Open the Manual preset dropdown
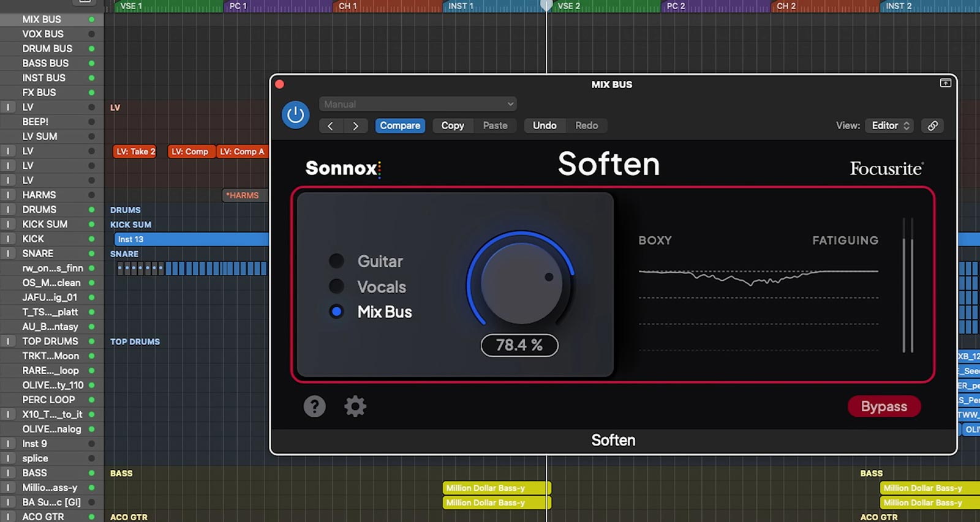The height and width of the screenshot is (522, 980). (418, 104)
